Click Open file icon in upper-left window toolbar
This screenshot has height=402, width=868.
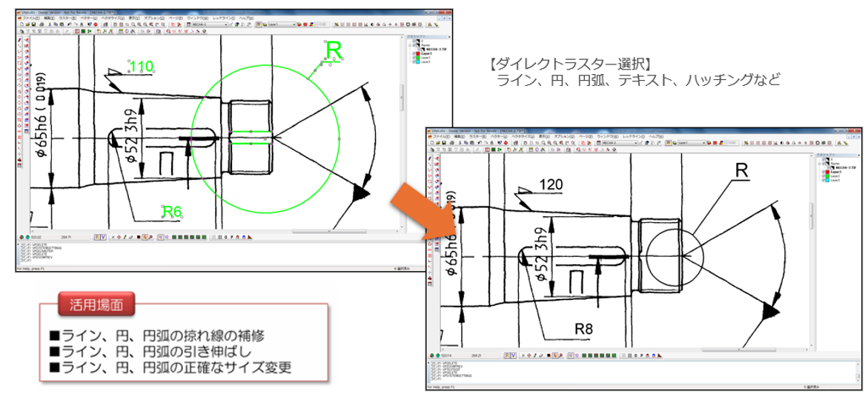pyautogui.click(x=27, y=24)
